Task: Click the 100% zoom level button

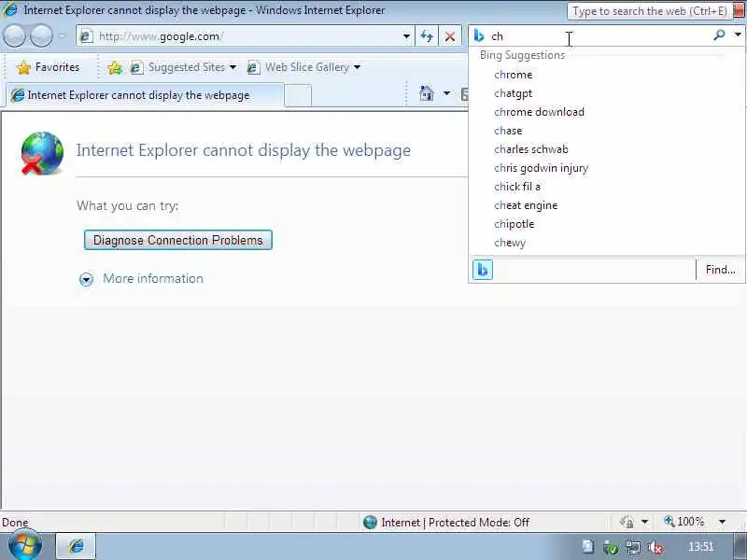Action: coord(684,522)
